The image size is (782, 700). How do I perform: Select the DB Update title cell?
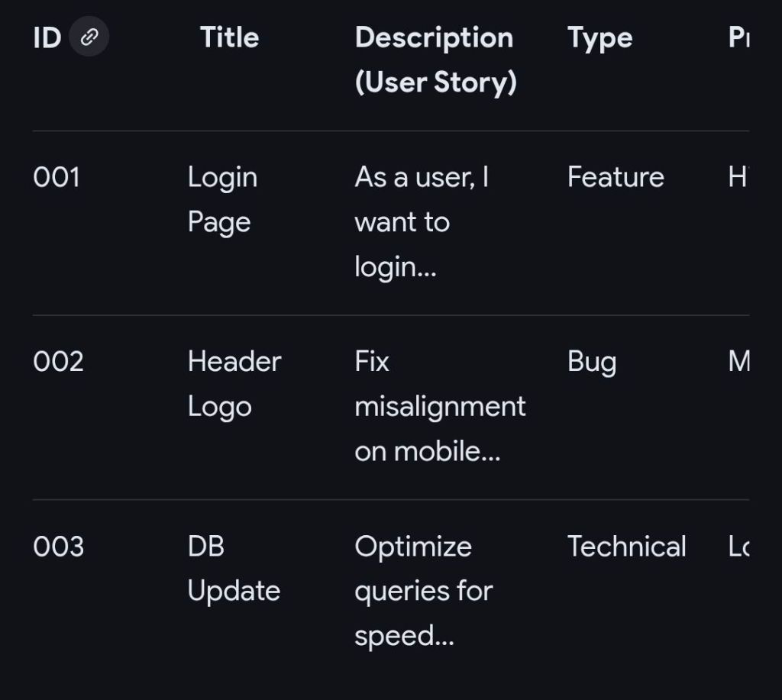coord(234,569)
